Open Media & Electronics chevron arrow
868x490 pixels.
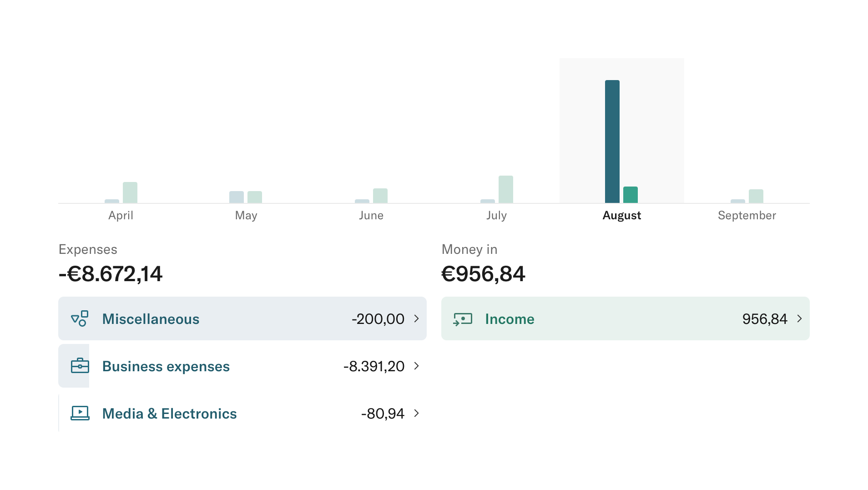[x=416, y=413]
